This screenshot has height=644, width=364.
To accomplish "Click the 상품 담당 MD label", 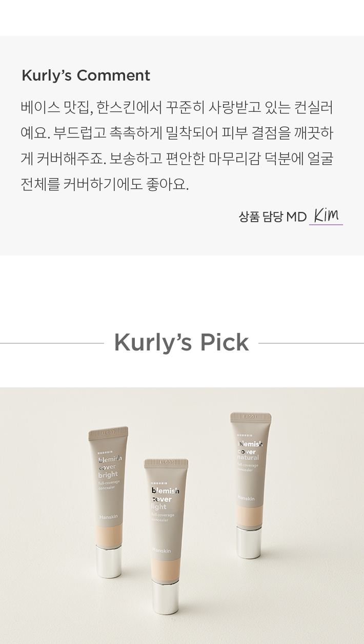I will pos(272,217).
